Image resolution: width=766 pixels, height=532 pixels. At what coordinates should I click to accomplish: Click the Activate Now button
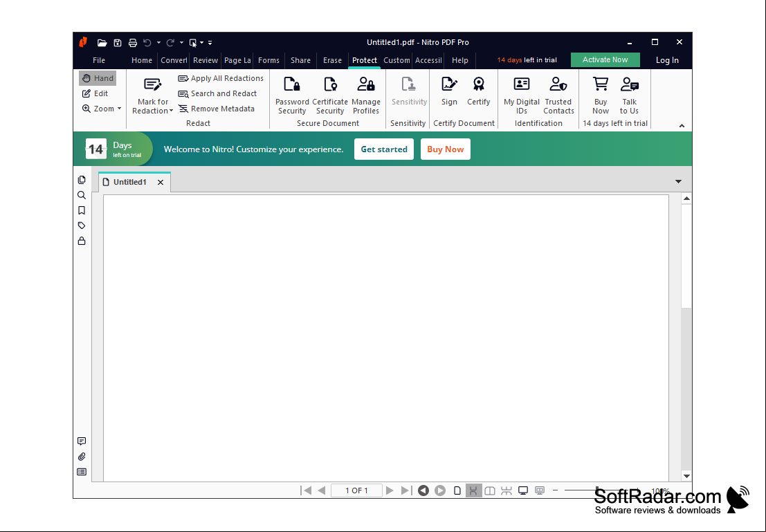605,59
